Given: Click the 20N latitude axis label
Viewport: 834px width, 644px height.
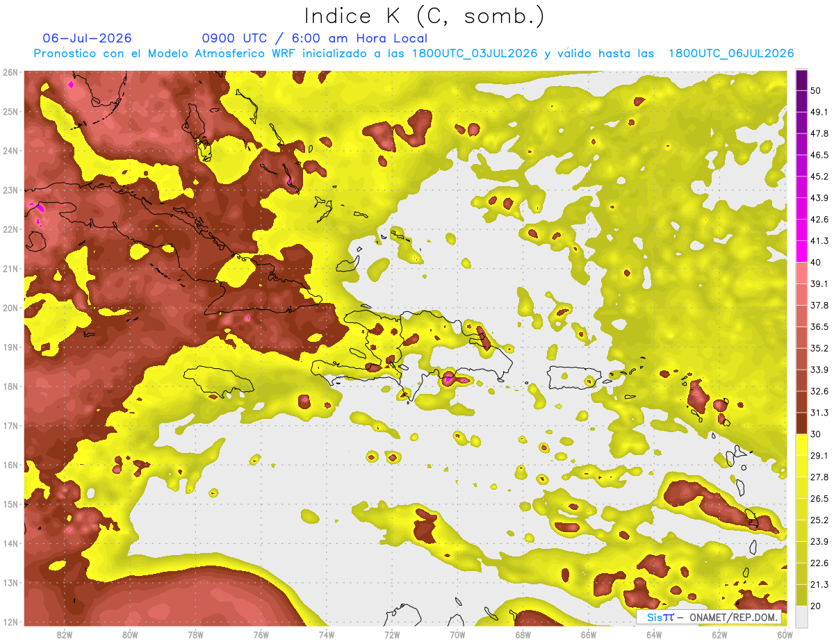Looking at the screenshot, I should click(10, 308).
